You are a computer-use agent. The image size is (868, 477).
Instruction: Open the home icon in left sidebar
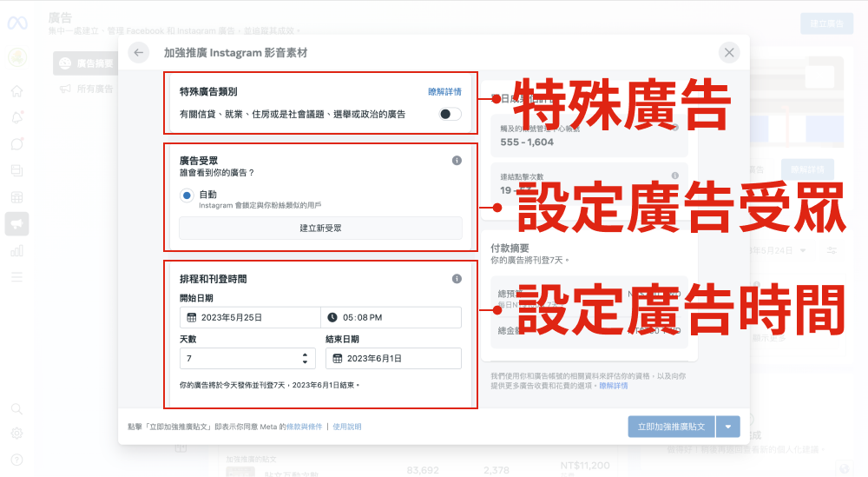(x=17, y=91)
